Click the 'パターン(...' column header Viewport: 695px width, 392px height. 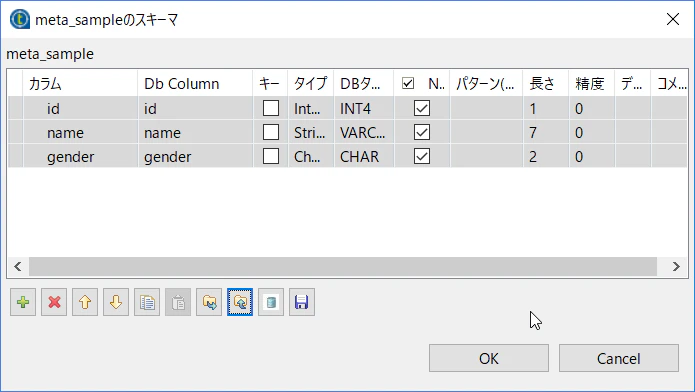[486, 83]
